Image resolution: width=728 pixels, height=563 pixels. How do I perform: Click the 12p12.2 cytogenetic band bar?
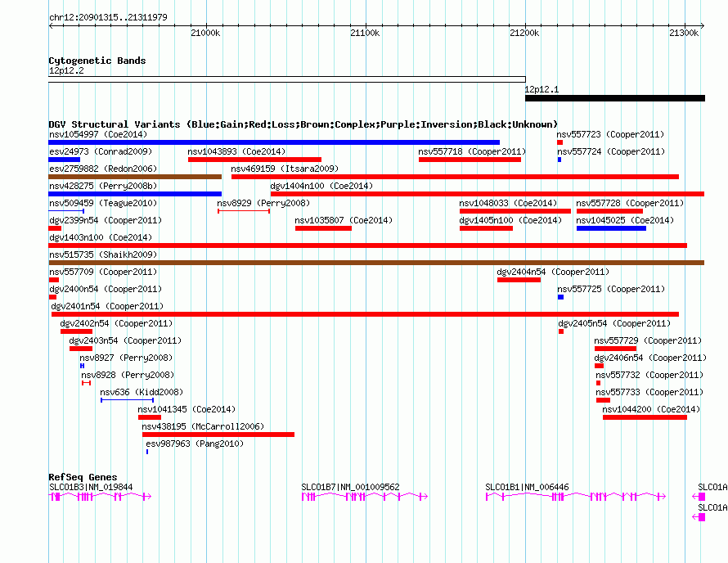287,79
